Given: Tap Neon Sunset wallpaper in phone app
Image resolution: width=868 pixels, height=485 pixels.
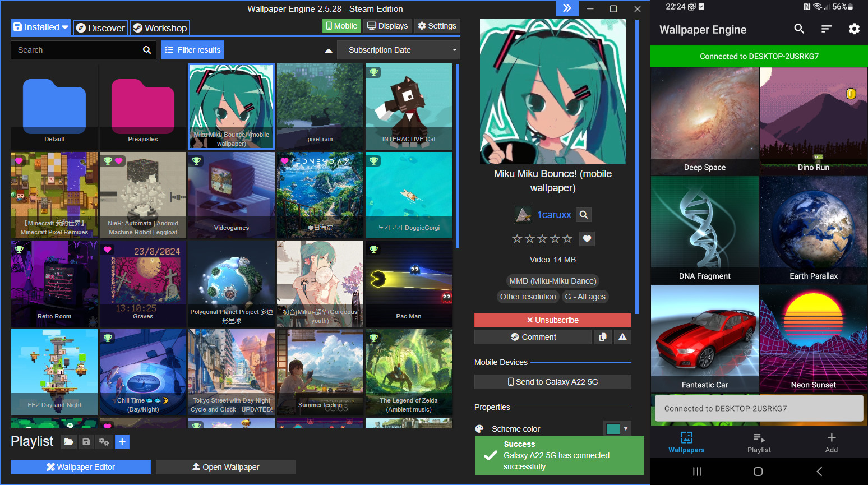Looking at the screenshot, I should tap(814, 339).
